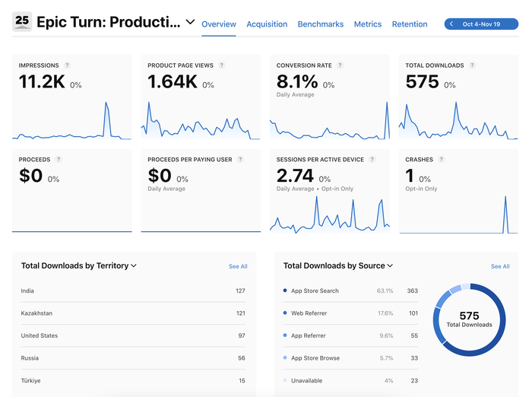Open the Acquisition tab
Image resolution: width=532 pixels, height=397 pixels.
[x=267, y=24]
